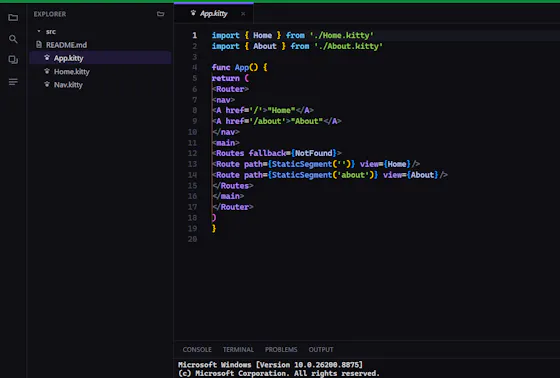Switch to the TERMINAL panel tab
Image resolution: width=560 pixels, height=378 pixels.
(238, 349)
